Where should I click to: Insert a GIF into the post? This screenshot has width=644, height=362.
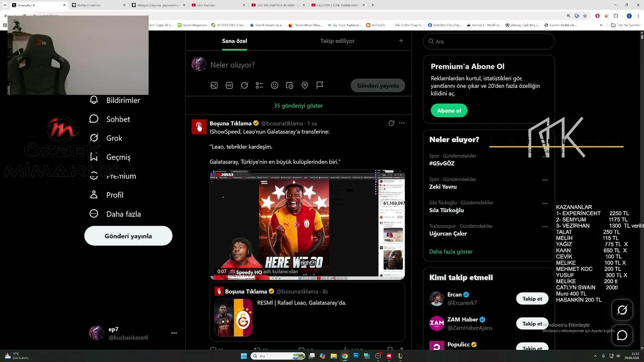229,85
